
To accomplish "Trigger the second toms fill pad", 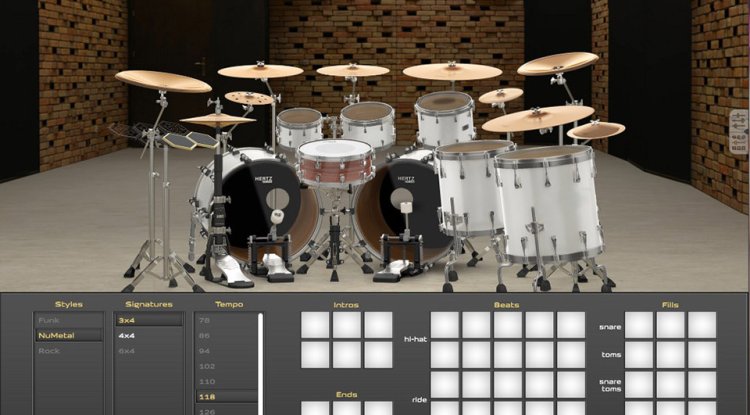I will click(671, 355).
